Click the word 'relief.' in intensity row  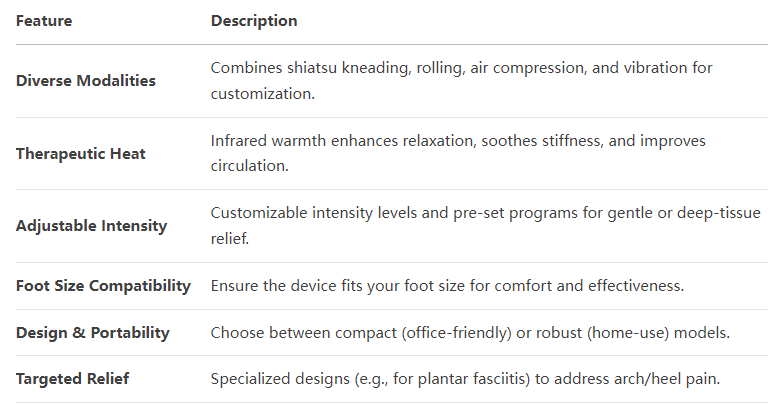tap(230, 239)
